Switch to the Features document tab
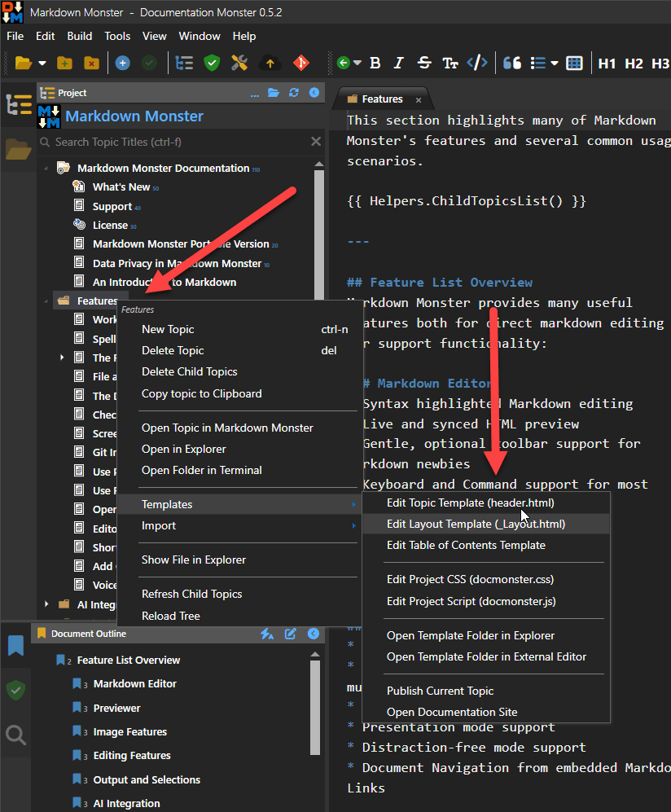Screen dimensions: 671x812 point(382,99)
